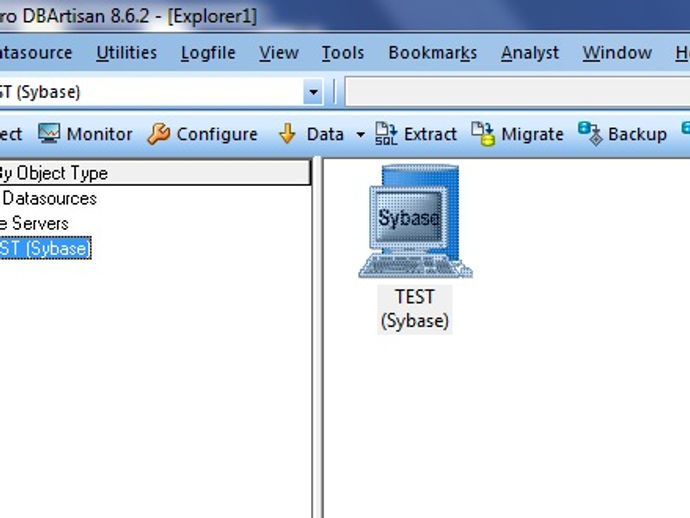The height and width of the screenshot is (518, 690).
Task: Open the datasource combo box dropdown arrow
Action: 313,92
